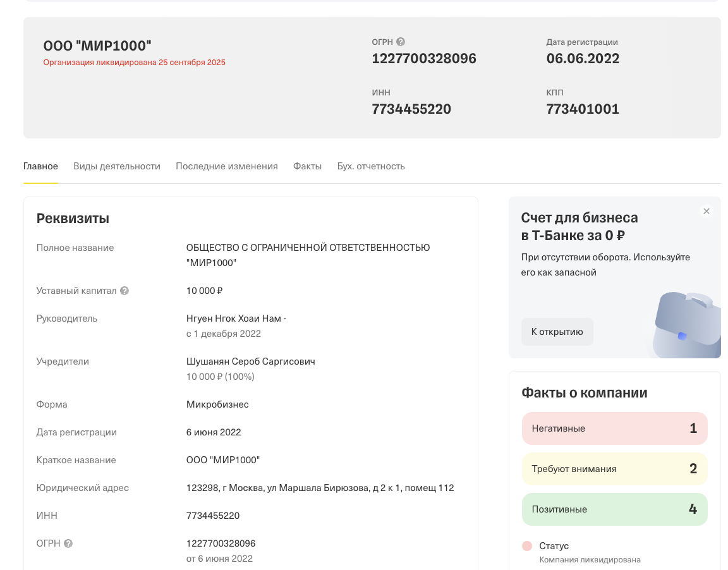Open founder Шушанян Сероб Саргисович profile

click(251, 361)
